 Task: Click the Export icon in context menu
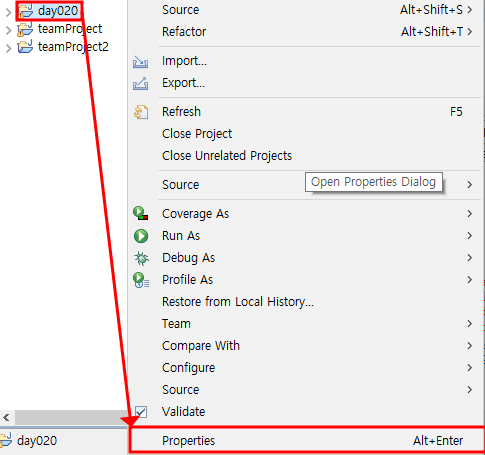point(140,83)
